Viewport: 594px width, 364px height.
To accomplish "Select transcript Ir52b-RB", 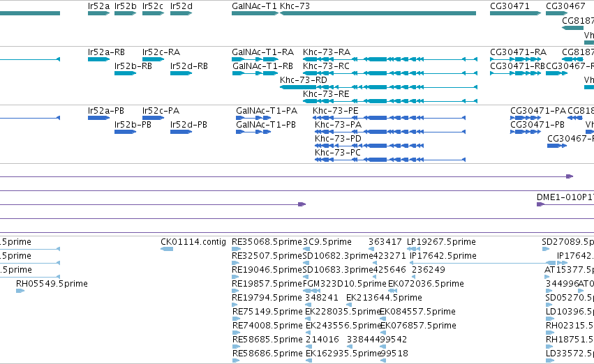I will click(x=125, y=73).
